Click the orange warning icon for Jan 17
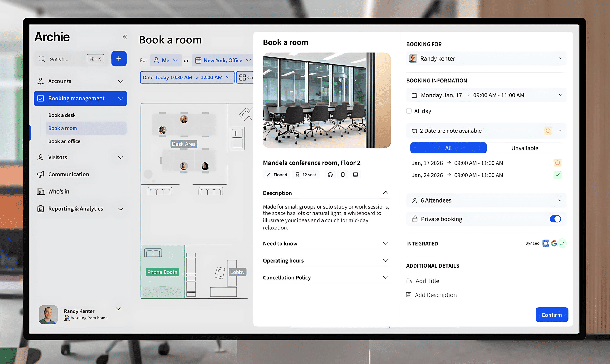 pos(557,163)
